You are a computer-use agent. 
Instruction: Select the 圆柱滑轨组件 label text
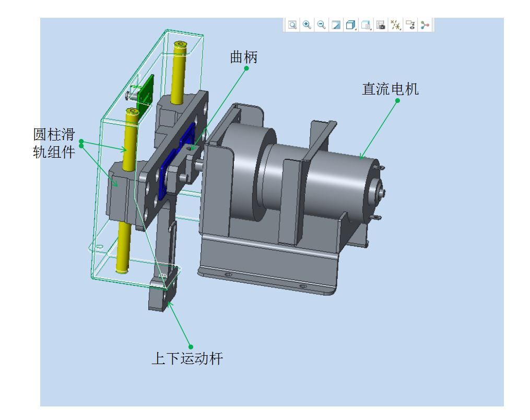[54, 143]
